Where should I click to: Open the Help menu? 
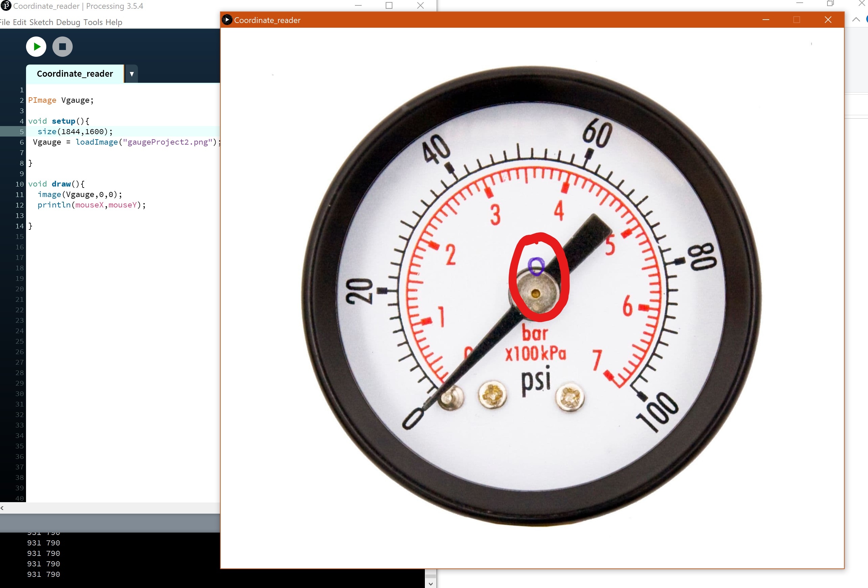coord(114,22)
